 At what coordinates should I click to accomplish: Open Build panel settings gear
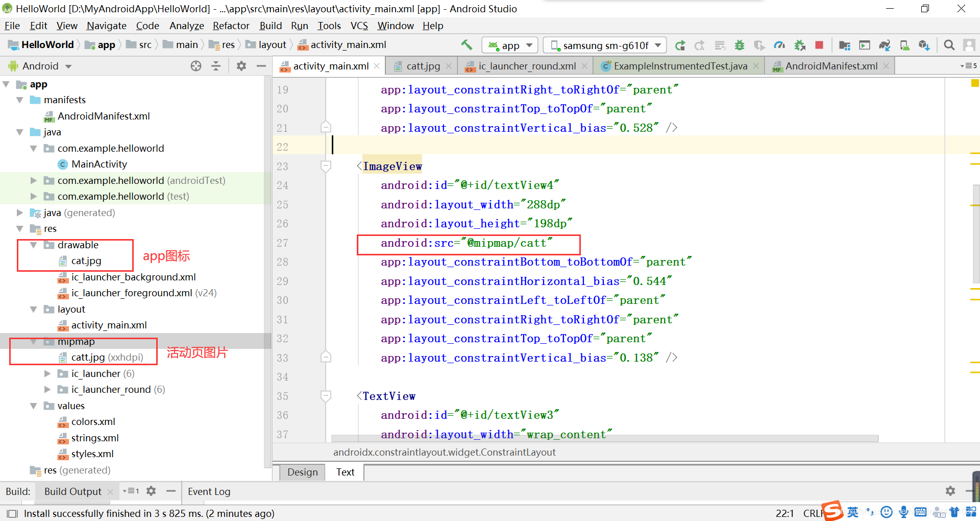tap(950, 491)
